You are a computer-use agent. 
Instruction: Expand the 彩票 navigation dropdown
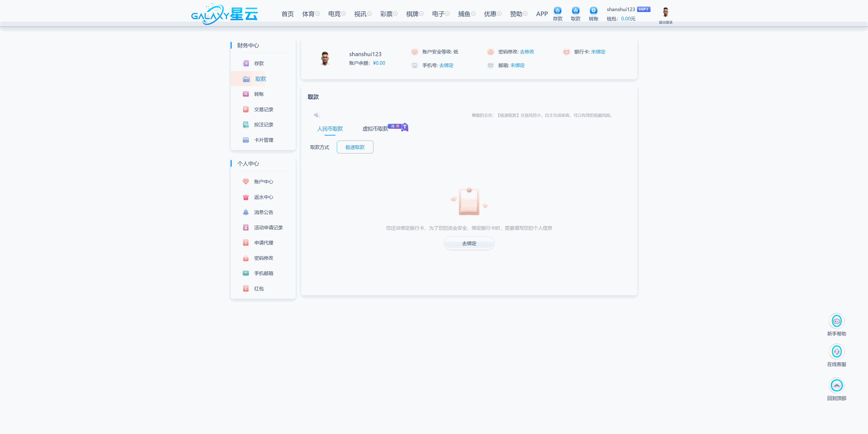point(389,14)
